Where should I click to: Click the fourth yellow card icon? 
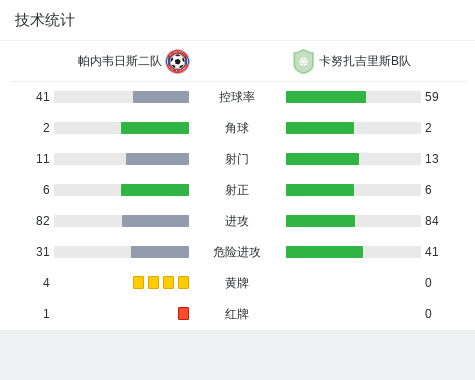[x=183, y=282]
